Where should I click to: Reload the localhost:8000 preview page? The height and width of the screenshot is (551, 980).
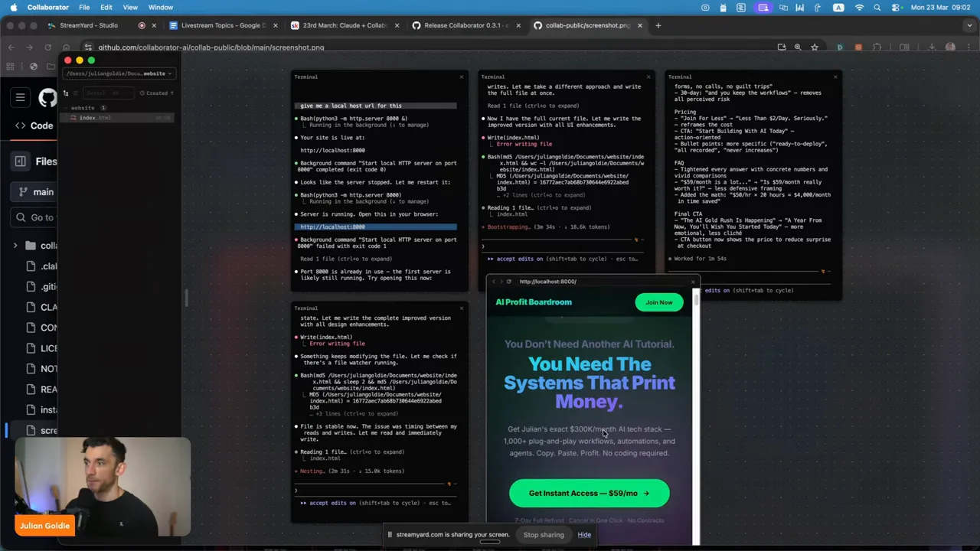(x=508, y=282)
